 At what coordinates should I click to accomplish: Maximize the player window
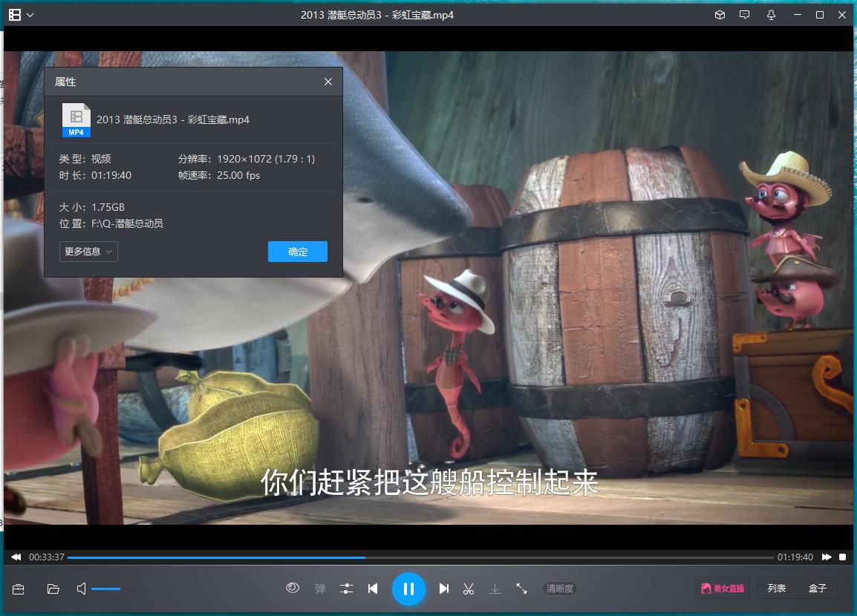pyautogui.click(x=820, y=15)
